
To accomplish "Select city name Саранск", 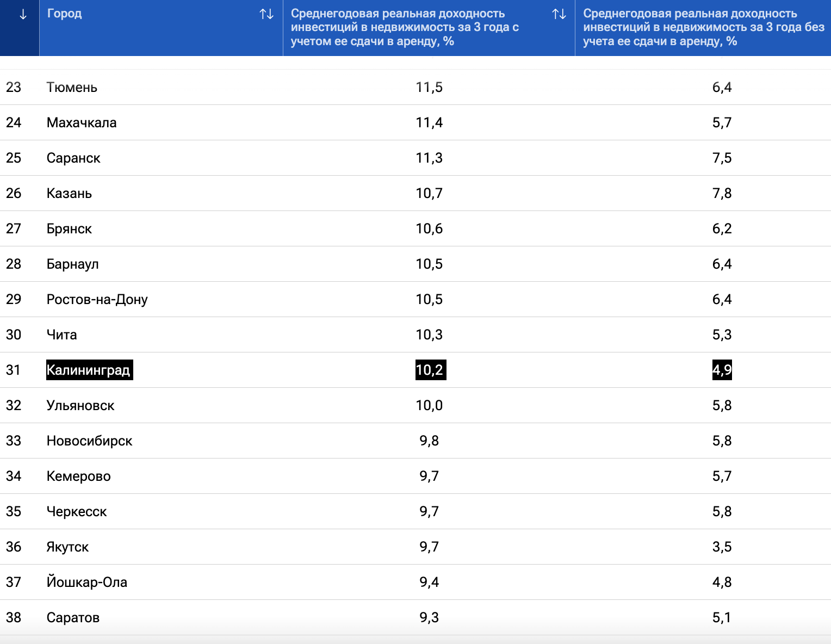I will point(73,158).
